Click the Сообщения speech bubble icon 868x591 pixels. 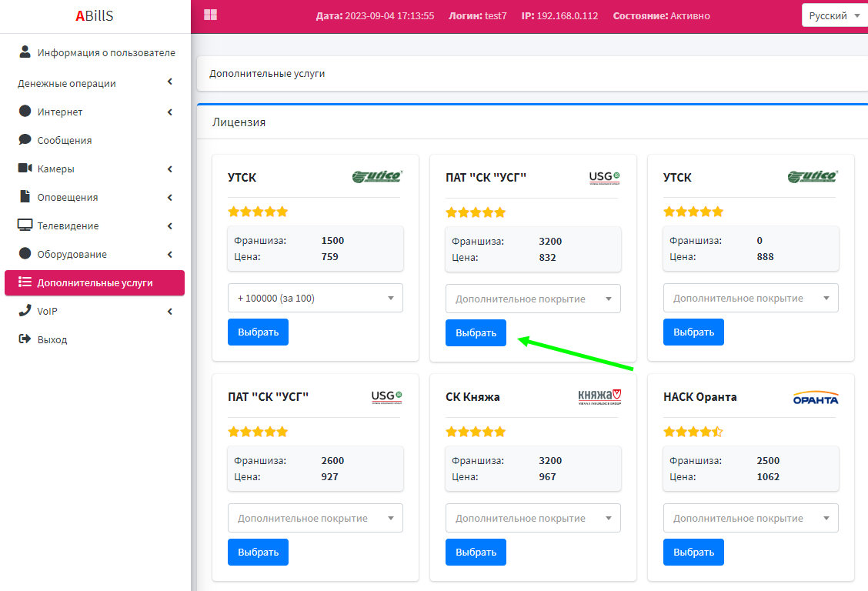coord(25,139)
